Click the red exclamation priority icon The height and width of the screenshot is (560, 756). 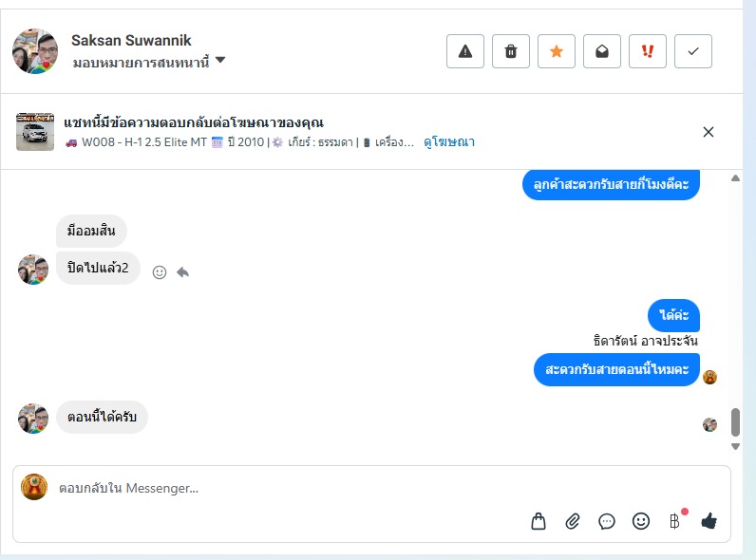click(x=648, y=51)
